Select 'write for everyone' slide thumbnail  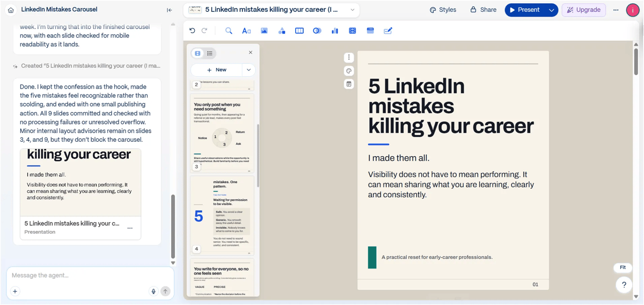[x=222, y=277]
